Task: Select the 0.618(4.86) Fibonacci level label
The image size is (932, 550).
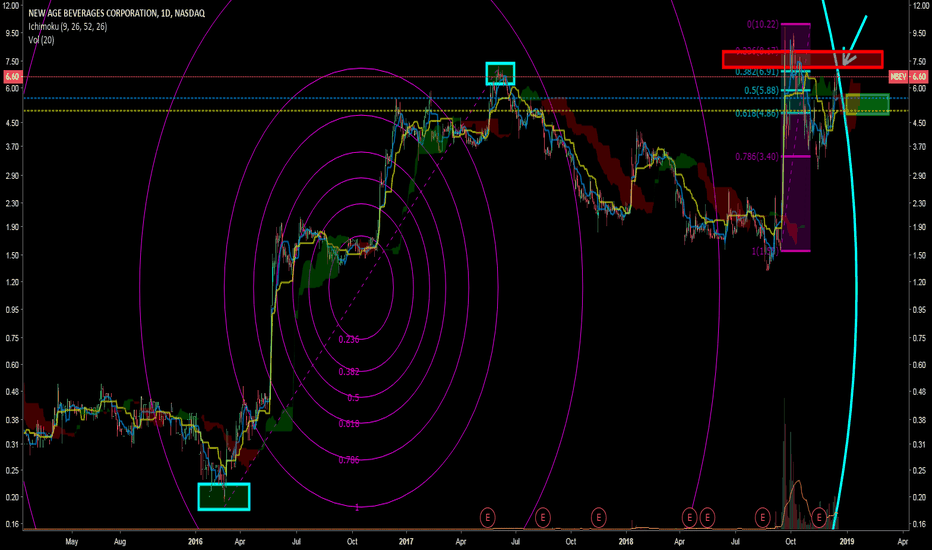Action: (757, 114)
